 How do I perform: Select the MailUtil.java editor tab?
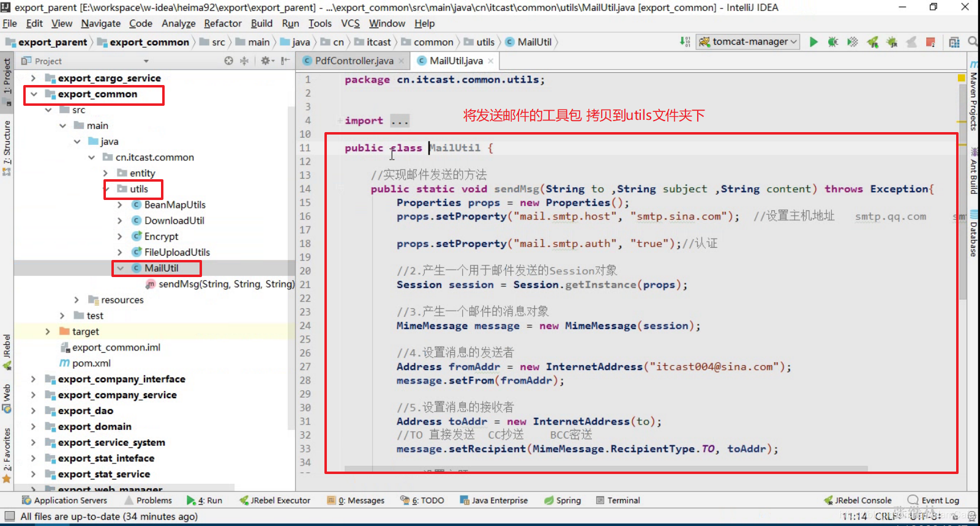point(455,61)
